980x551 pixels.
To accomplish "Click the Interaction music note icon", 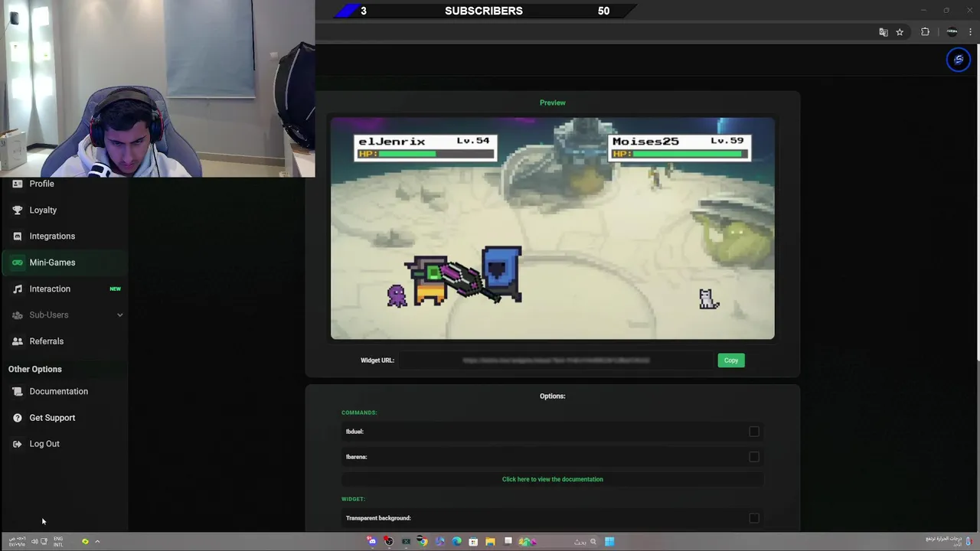I will [18, 289].
